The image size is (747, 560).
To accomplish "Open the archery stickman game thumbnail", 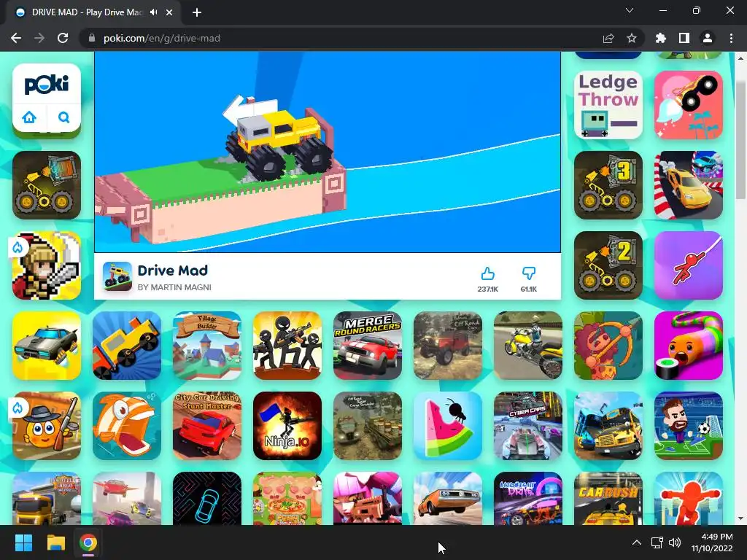I will (x=608, y=346).
